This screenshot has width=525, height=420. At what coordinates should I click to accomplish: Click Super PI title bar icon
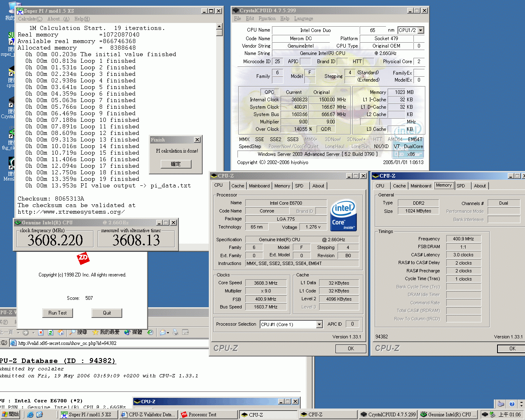coord(20,11)
